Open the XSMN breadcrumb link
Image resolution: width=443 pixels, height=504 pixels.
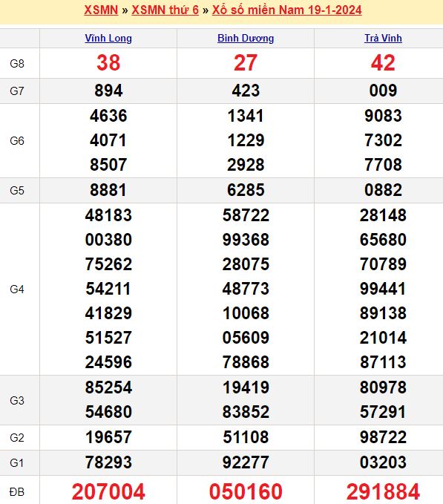pos(101,10)
